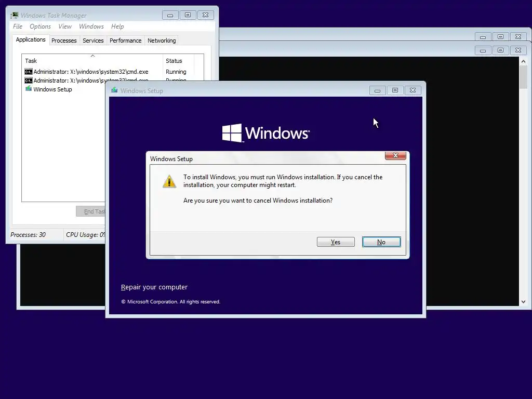Sort the list by the Status column header
The height and width of the screenshot is (399, 532).
(x=179, y=61)
